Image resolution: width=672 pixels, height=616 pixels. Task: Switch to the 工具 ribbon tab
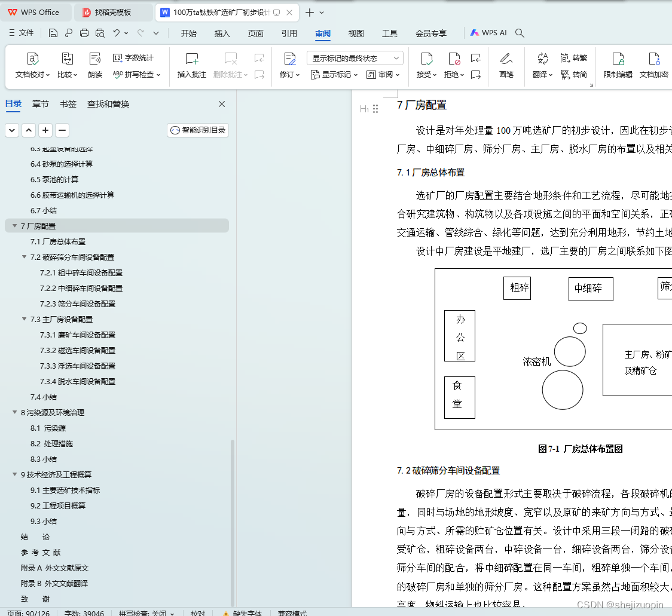click(390, 33)
